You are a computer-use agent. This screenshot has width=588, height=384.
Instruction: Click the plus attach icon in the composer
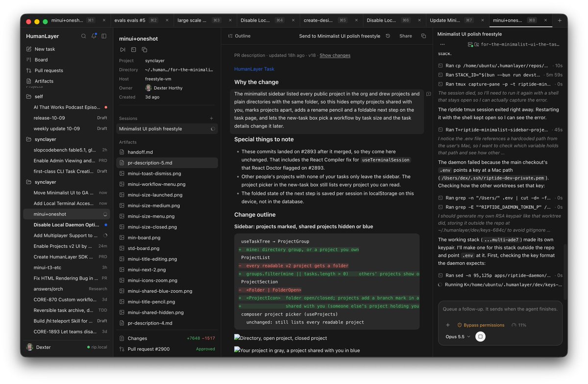tap(447, 325)
